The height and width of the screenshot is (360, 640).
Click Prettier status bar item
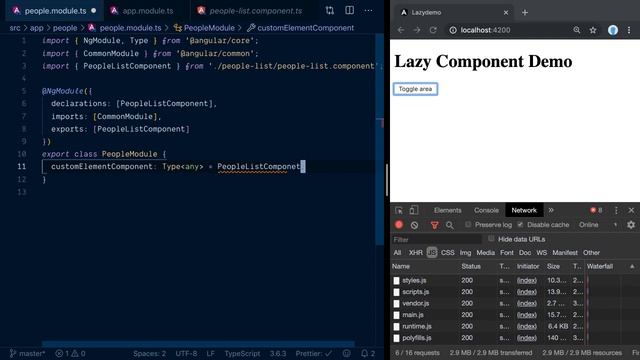tap(313, 353)
